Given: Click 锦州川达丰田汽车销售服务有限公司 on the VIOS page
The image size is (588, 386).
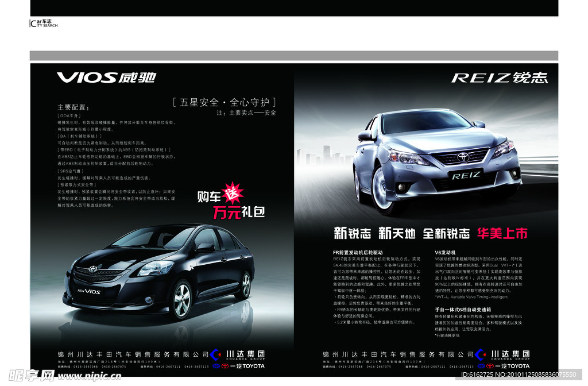Looking at the screenshot, I should 133,354.
